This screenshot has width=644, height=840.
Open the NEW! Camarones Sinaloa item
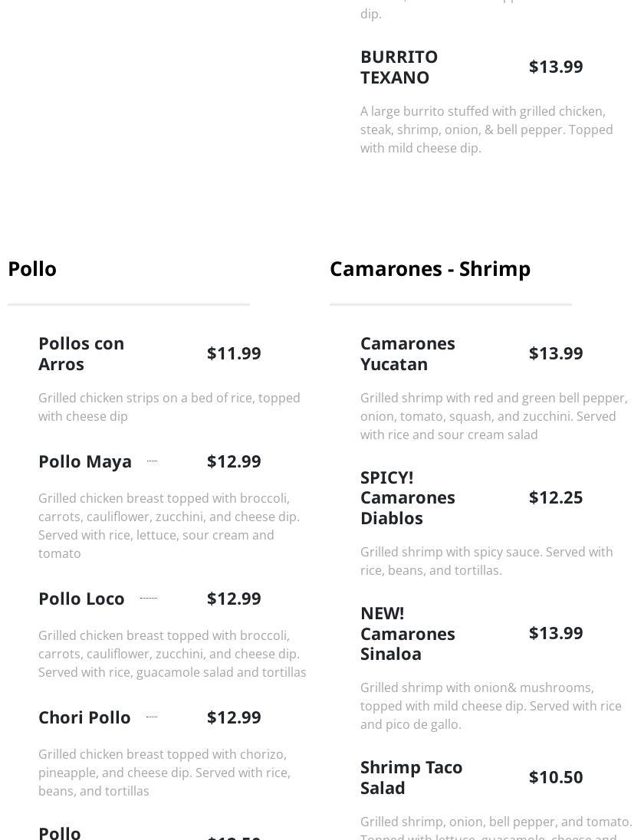pyautogui.click(x=407, y=633)
